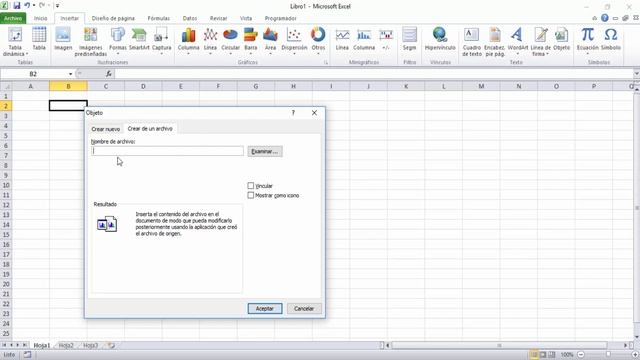The image size is (640, 360).
Task: Click column header K
Action: point(406,86)
